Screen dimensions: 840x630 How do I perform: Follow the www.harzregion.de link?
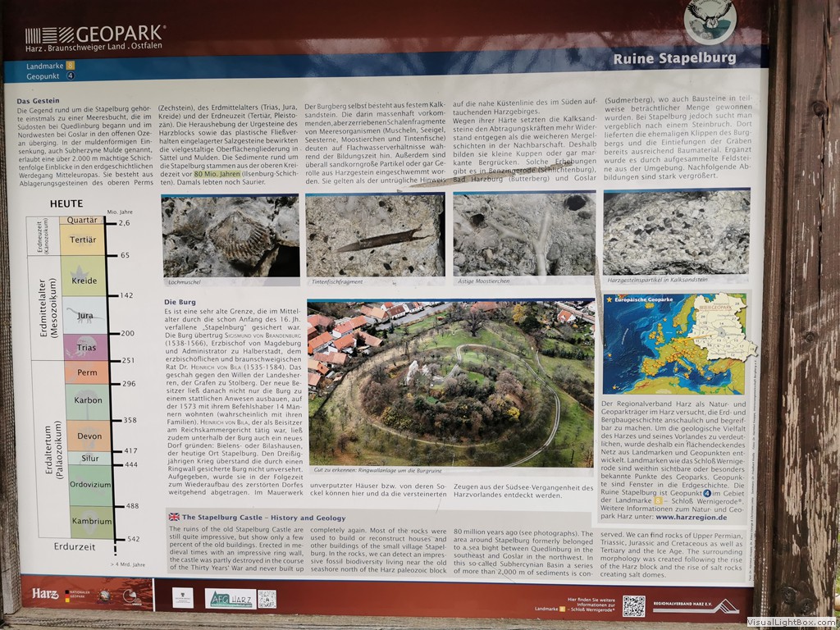pyautogui.click(x=691, y=517)
